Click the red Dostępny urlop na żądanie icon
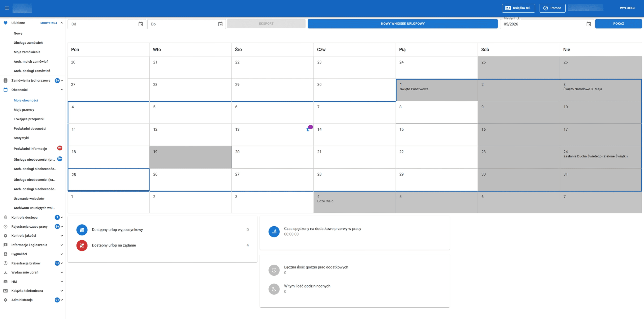This screenshot has height=319, width=644. (x=82, y=246)
